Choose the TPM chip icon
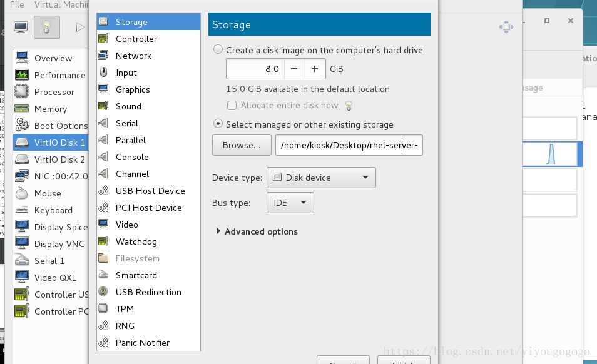The height and width of the screenshot is (364, 597). click(x=103, y=308)
